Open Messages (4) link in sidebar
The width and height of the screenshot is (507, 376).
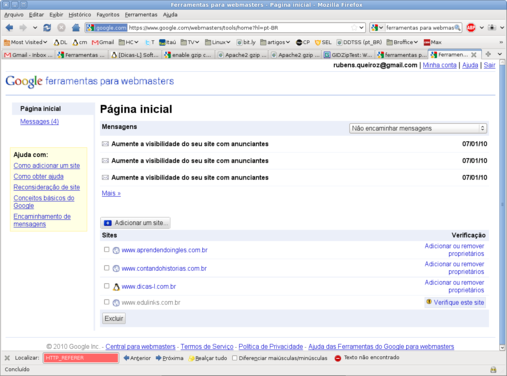(39, 122)
